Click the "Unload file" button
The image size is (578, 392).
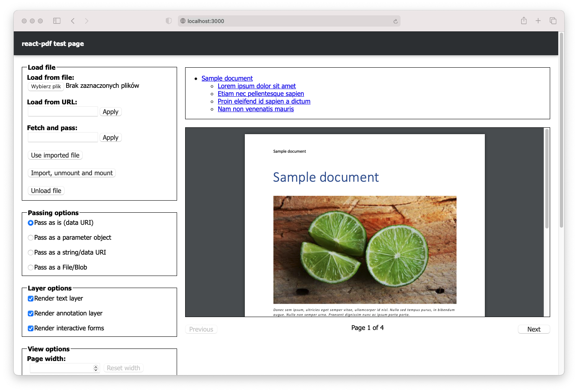[x=46, y=191]
